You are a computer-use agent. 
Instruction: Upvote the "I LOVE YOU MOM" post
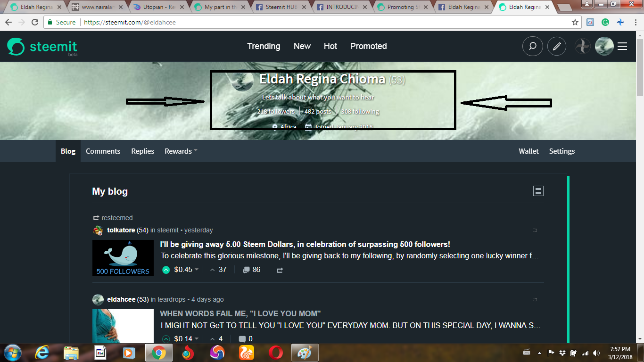pyautogui.click(x=166, y=339)
